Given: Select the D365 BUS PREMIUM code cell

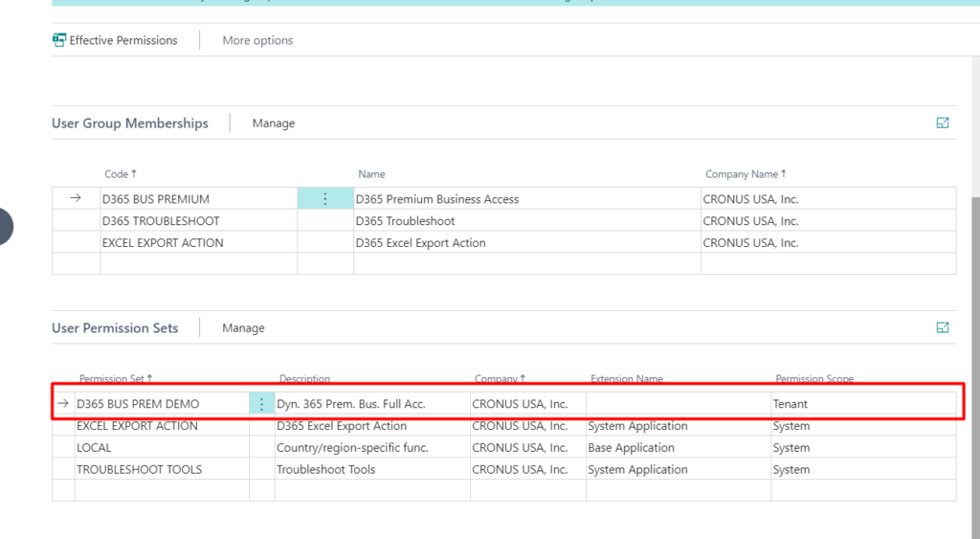Looking at the screenshot, I should pos(199,199).
